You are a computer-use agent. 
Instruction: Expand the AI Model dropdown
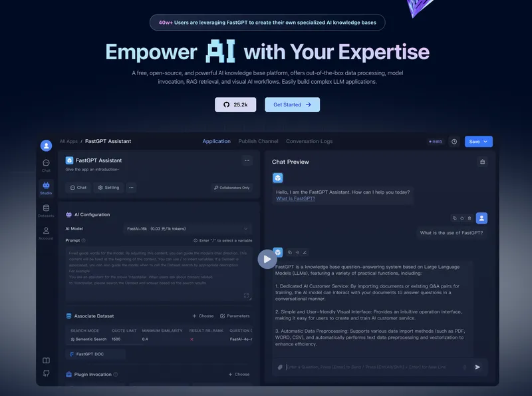(188, 228)
